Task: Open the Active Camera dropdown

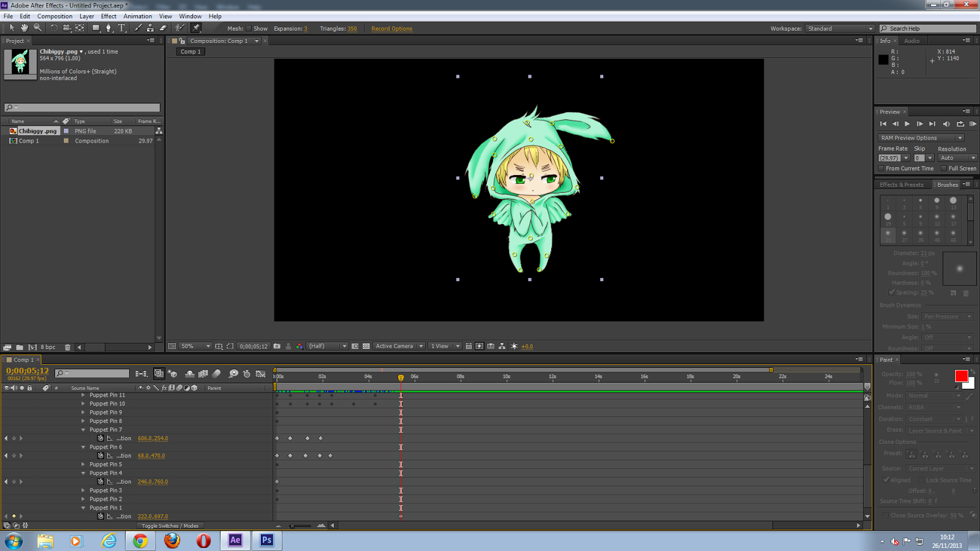Action: (x=398, y=346)
